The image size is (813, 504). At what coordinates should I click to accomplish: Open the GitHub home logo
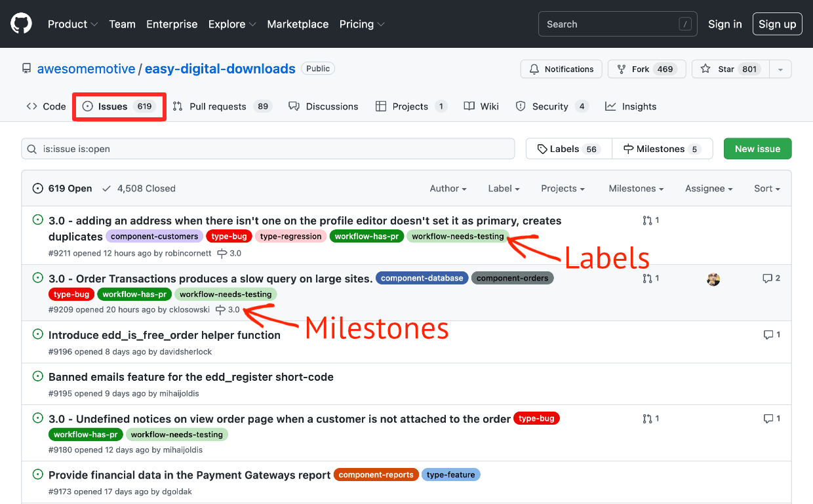point(21,24)
